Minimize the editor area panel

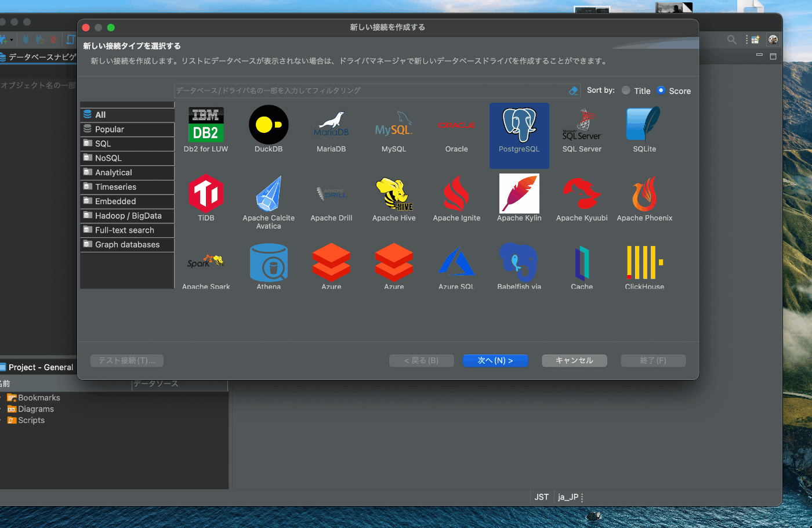click(759, 55)
